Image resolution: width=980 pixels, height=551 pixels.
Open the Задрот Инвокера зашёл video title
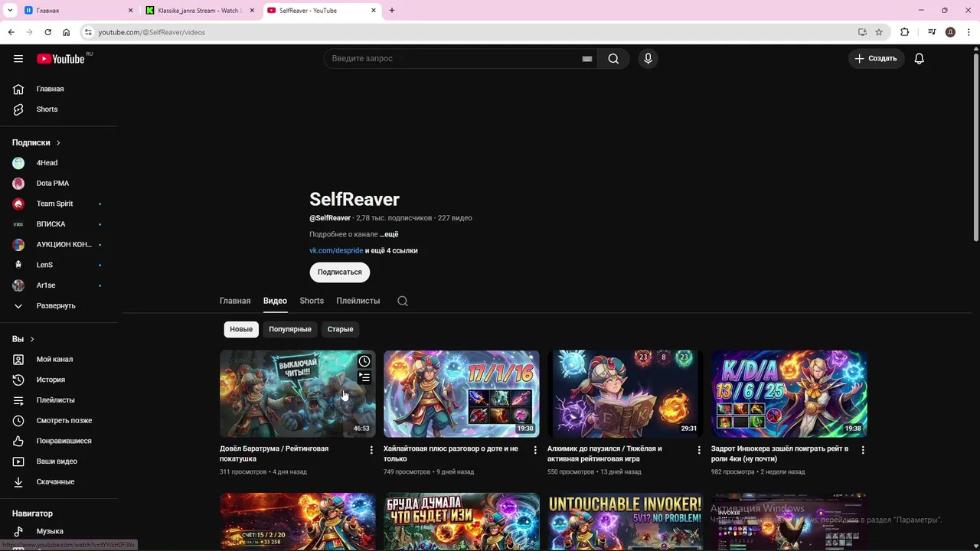point(779,454)
